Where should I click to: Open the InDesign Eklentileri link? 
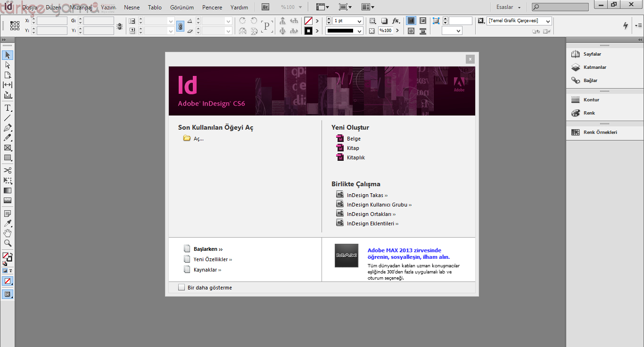point(372,223)
